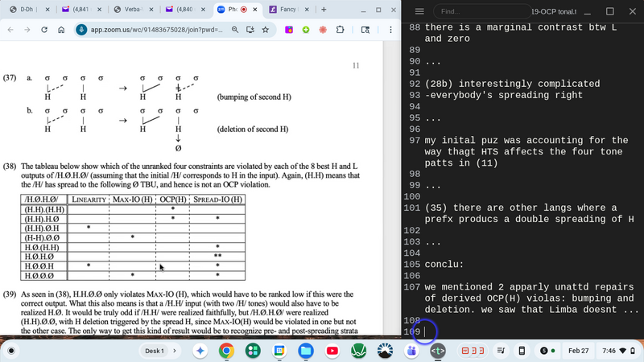Image resolution: width=644 pixels, height=362 pixels.
Task: Open the text editor hamburger menu
Action: click(x=419, y=11)
